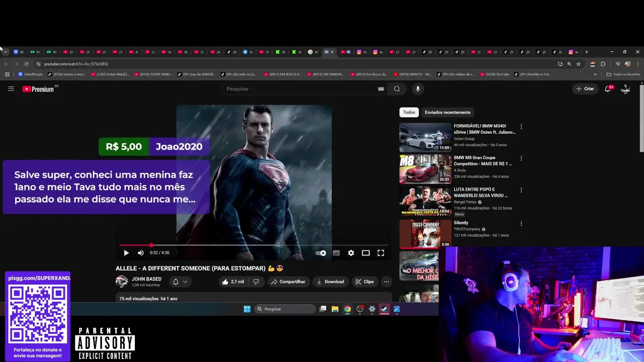The width and height of the screenshot is (644, 362).
Task: Open MANTIS - XA... bookmark
Action: tap(413, 74)
